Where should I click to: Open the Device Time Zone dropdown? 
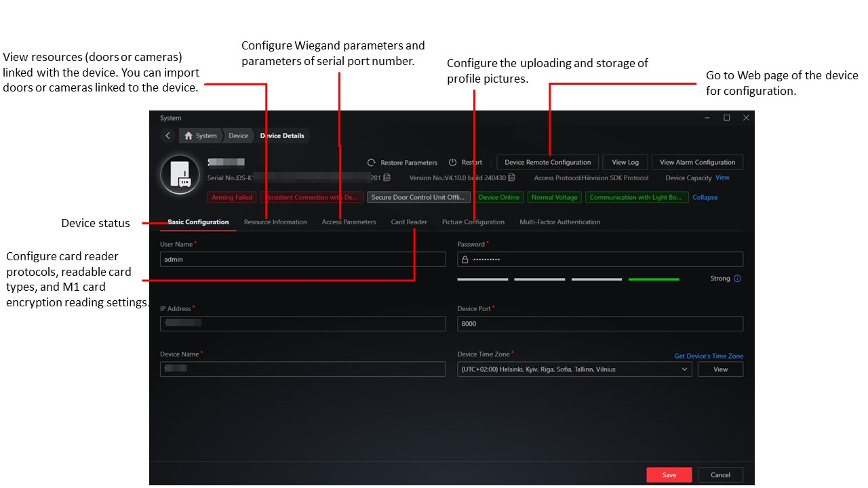coord(574,369)
